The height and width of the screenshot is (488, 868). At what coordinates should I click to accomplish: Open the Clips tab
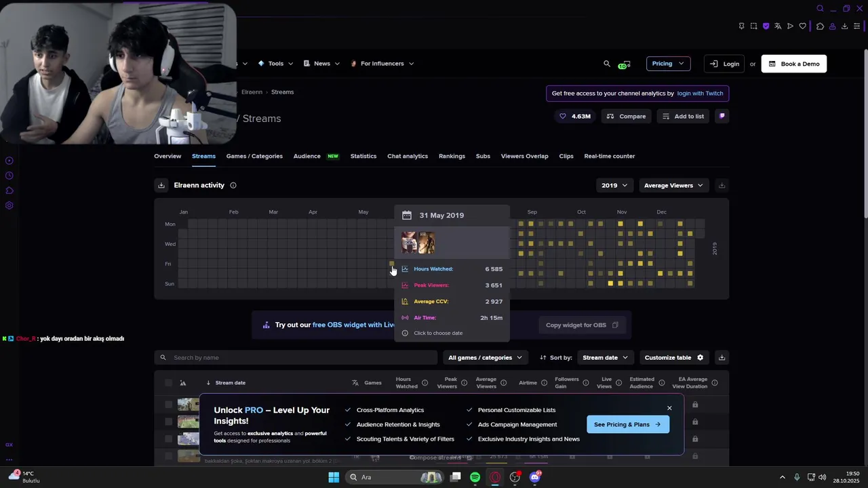(566, 156)
